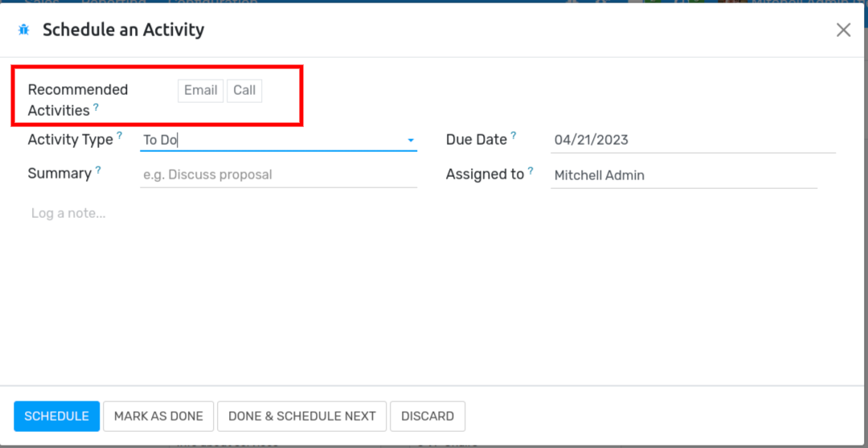868x448 pixels.
Task: Click the debug bug icon beside dialog title
Action: pos(23,30)
